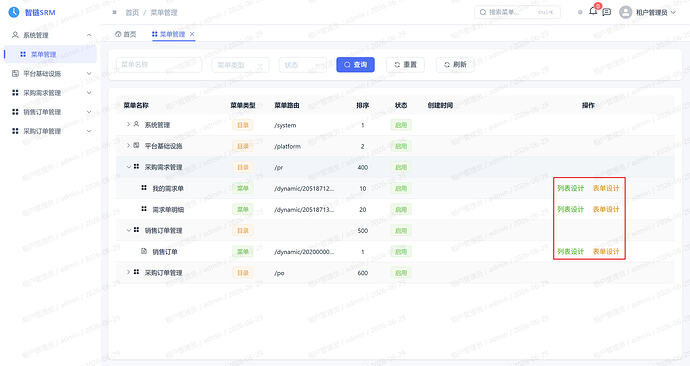Screen dimensions: 690x366
Task: Open the 状态 filter dropdown
Action: 303,65
